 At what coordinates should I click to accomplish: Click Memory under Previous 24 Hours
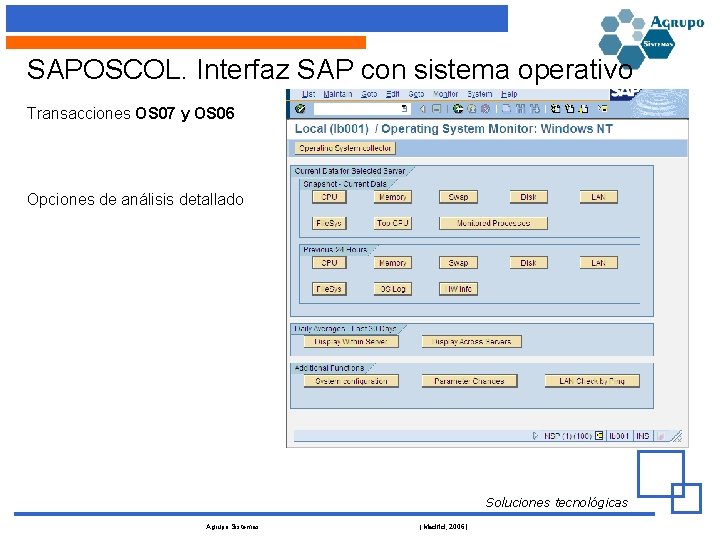393,263
